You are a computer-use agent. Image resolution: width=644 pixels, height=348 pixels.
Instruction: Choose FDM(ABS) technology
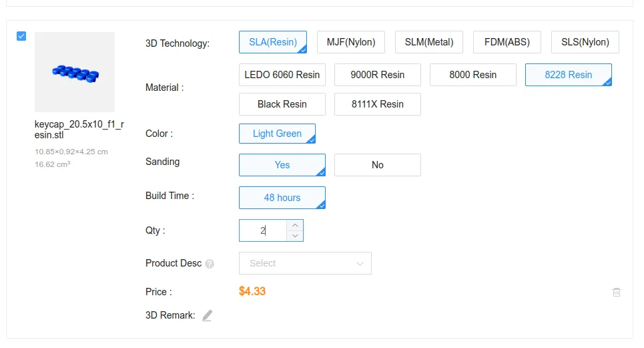(507, 42)
